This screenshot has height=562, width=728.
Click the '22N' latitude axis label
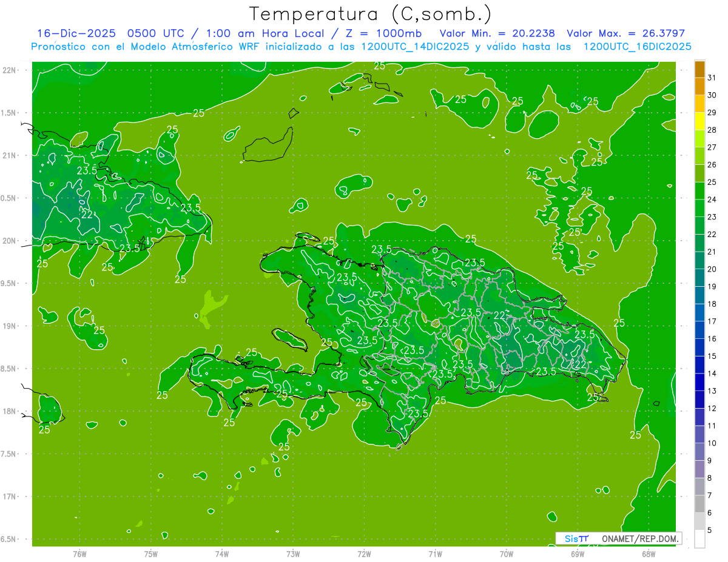(x=10, y=70)
